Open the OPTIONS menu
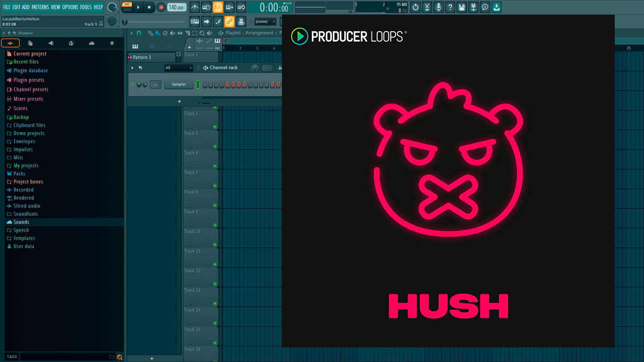The width and height of the screenshot is (644, 362). click(x=70, y=7)
